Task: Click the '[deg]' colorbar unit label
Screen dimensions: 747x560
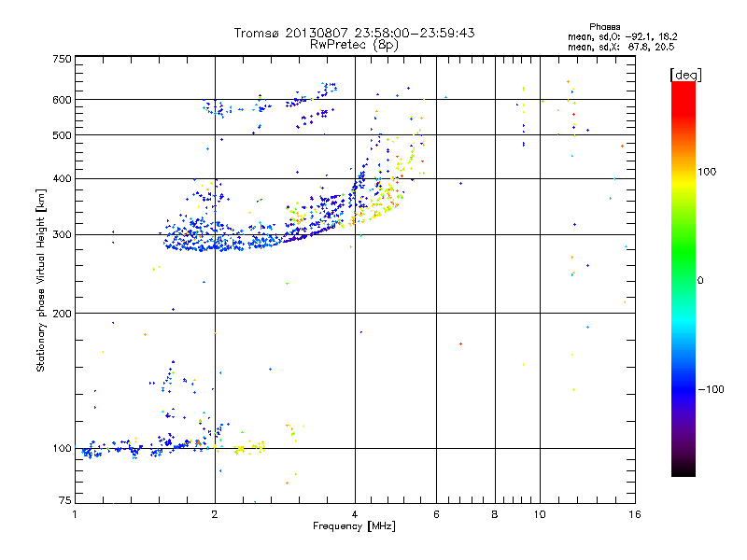Action: pyautogui.click(x=685, y=75)
